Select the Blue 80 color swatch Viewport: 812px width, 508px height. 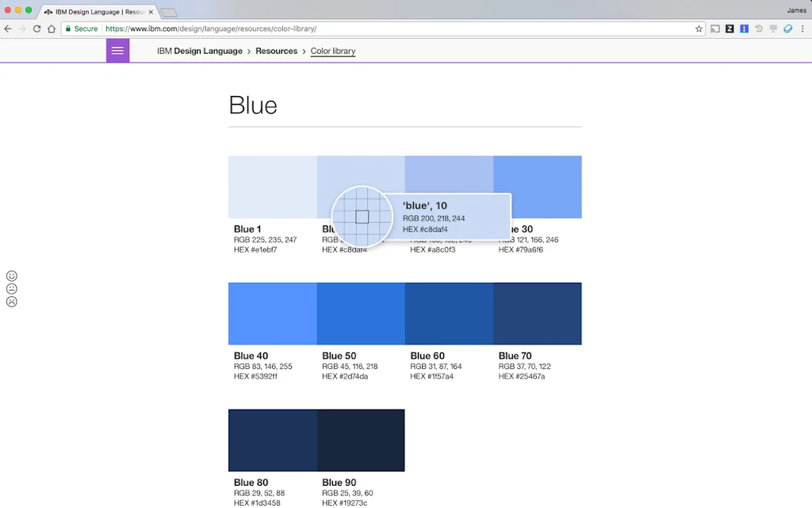[x=273, y=440]
